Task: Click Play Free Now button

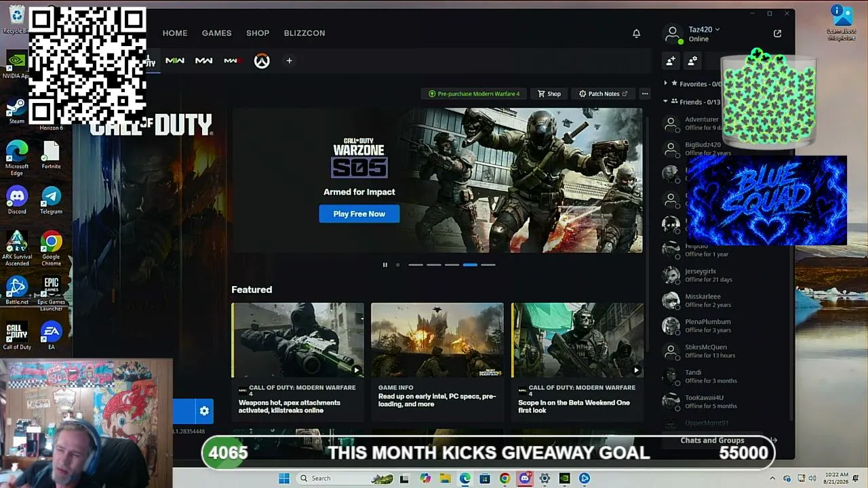Action: pyautogui.click(x=359, y=214)
